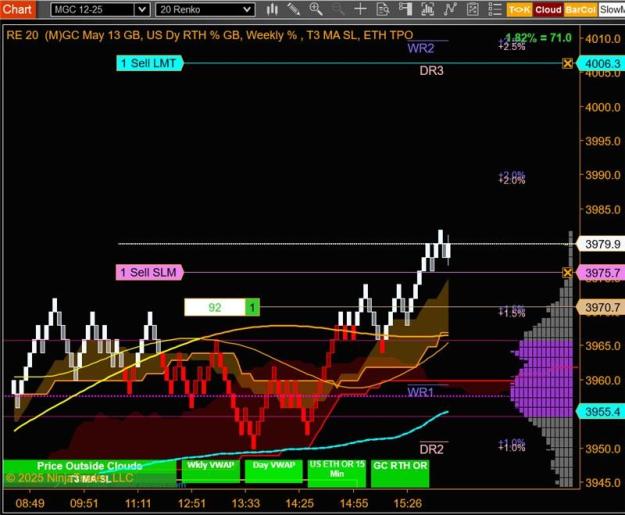Open the Indicators icon

click(450, 9)
